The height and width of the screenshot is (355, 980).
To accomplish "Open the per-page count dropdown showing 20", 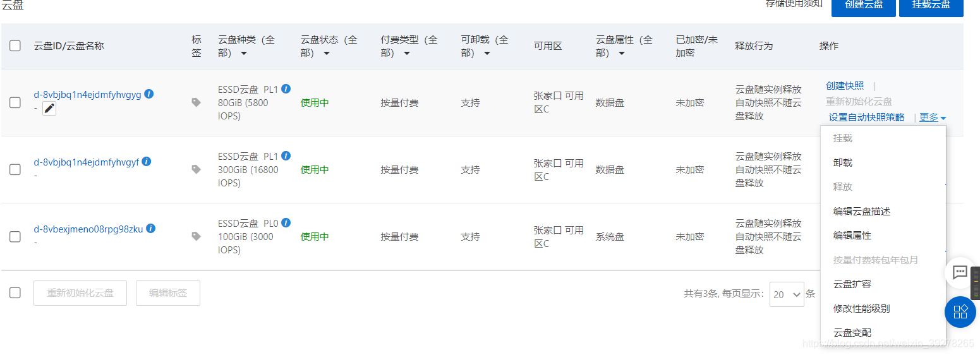I will (x=787, y=294).
